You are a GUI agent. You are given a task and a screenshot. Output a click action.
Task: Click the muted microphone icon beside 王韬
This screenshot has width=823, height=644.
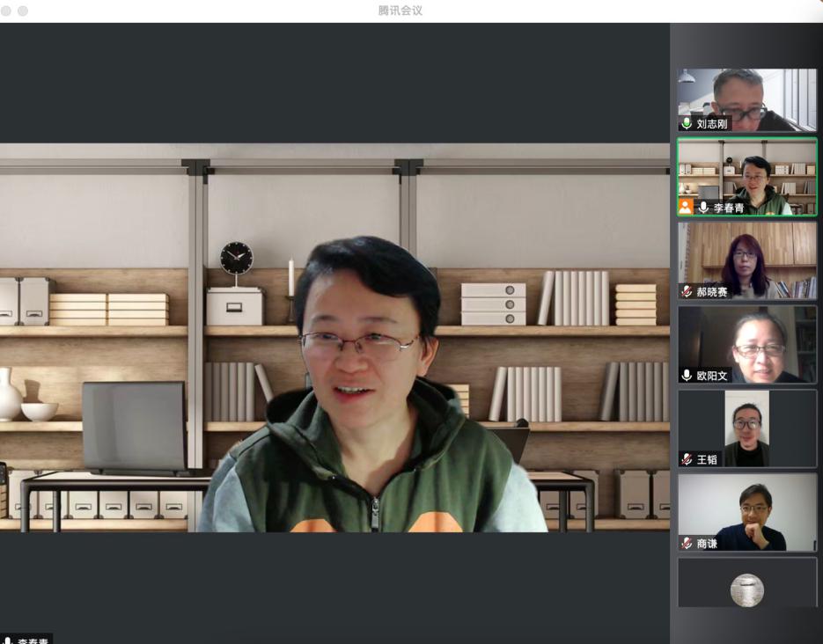click(687, 459)
